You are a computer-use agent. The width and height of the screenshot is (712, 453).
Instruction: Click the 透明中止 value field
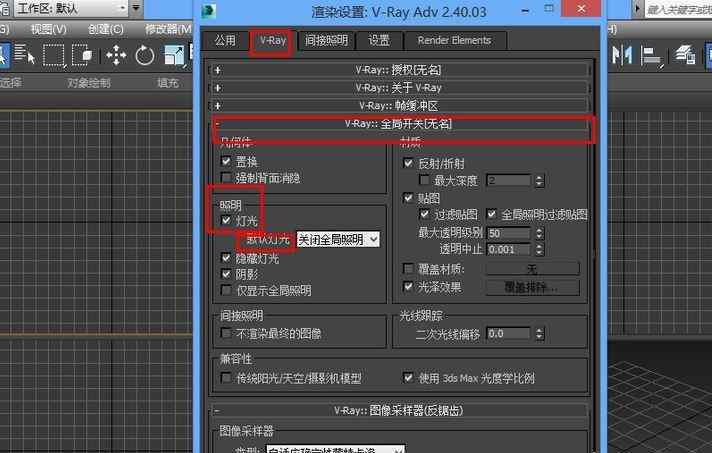509,250
